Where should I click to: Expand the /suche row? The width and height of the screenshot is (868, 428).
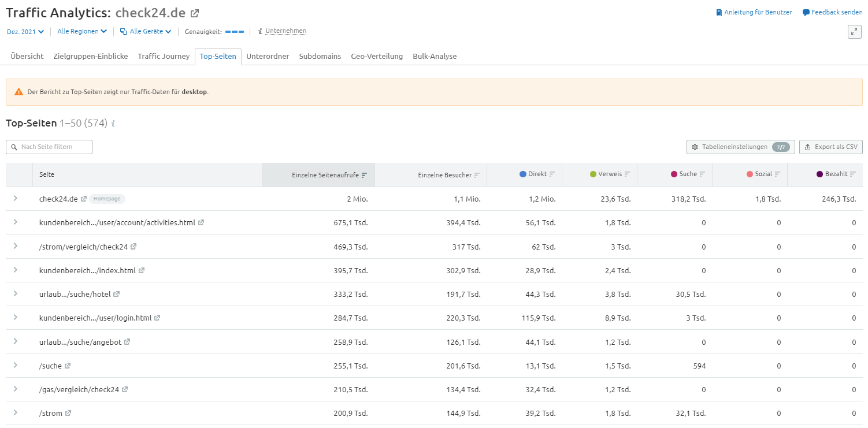(x=16, y=365)
